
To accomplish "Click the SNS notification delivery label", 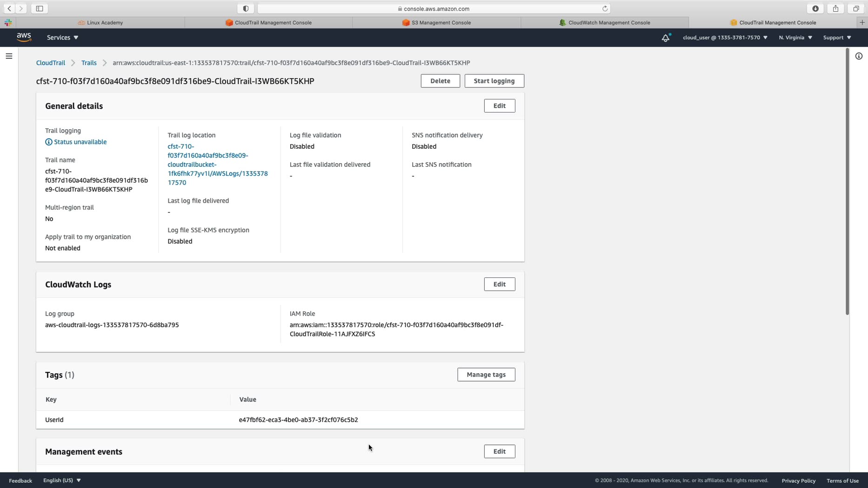I will tap(447, 135).
